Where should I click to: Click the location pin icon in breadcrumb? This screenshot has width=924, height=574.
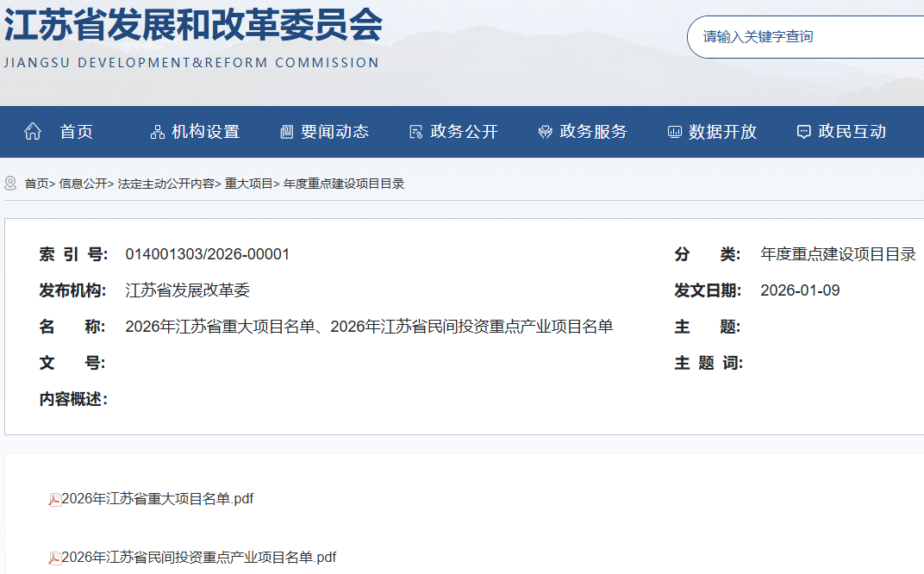coord(11,184)
